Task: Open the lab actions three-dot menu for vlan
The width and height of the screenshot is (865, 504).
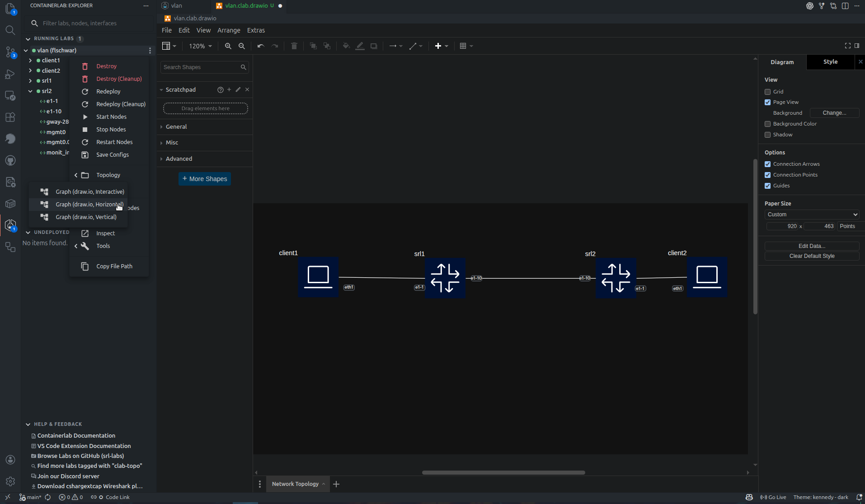Action: tap(150, 51)
